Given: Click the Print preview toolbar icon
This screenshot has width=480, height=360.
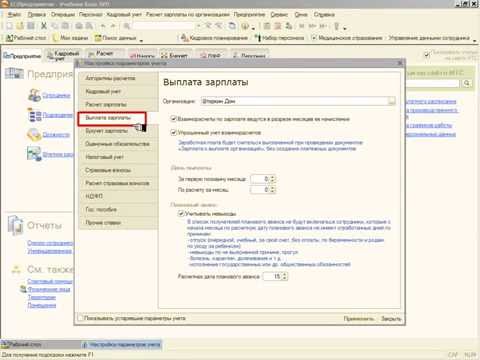Looking at the screenshot, I should [x=89, y=26].
